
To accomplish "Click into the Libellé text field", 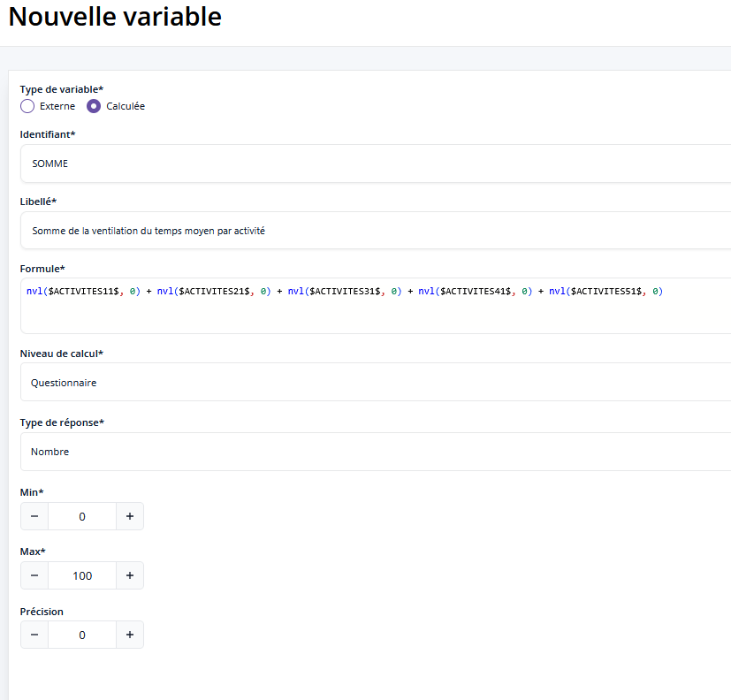I will tap(371, 231).
